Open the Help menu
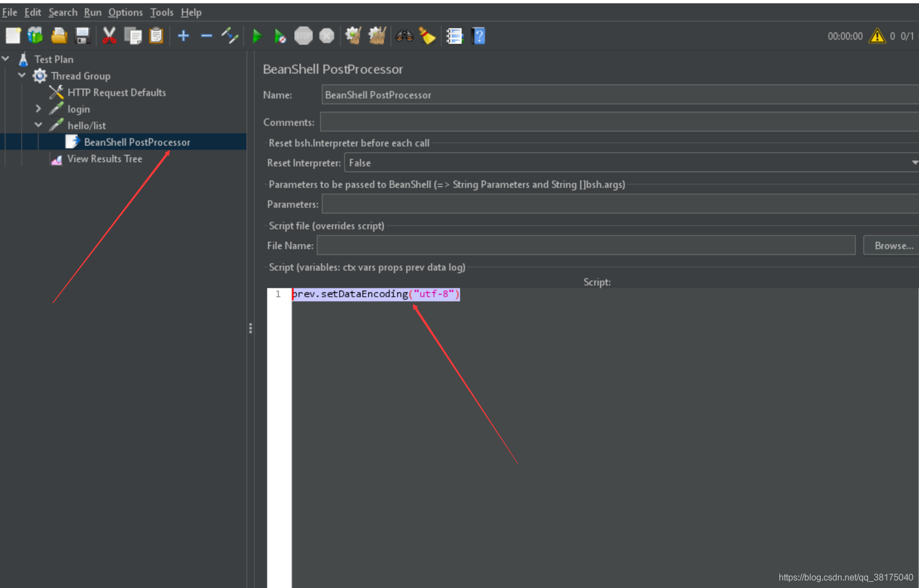This screenshot has width=919, height=588. pyautogui.click(x=191, y=12)
